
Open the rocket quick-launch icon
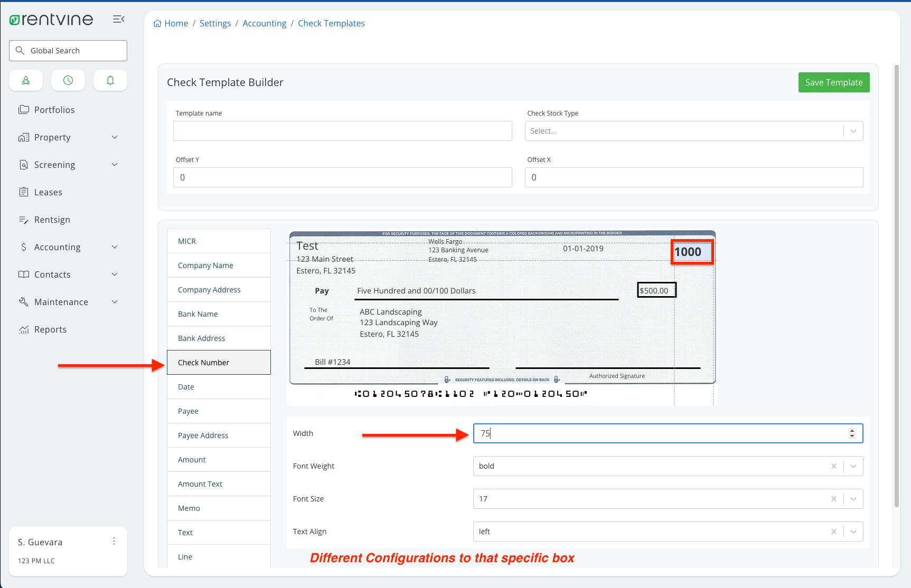26,80
